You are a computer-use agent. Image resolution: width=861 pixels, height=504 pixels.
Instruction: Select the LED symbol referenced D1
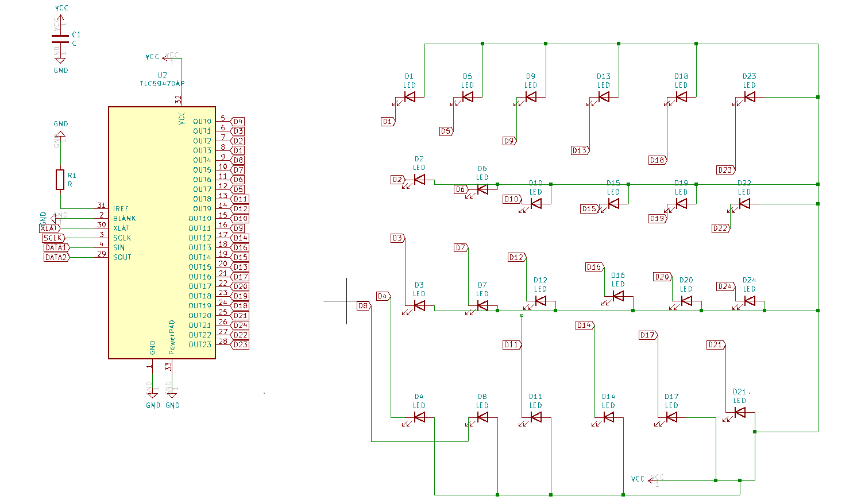[409, 97]
